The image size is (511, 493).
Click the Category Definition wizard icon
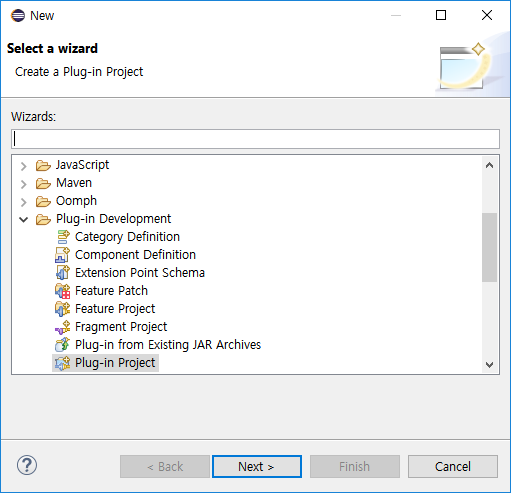tap(63, 237)
